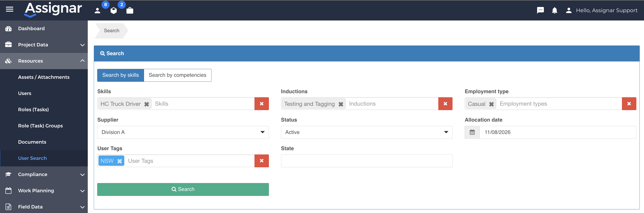Remove NSW user tag
The height and width of the screenshot is (213, 644).
click(119, 161)
